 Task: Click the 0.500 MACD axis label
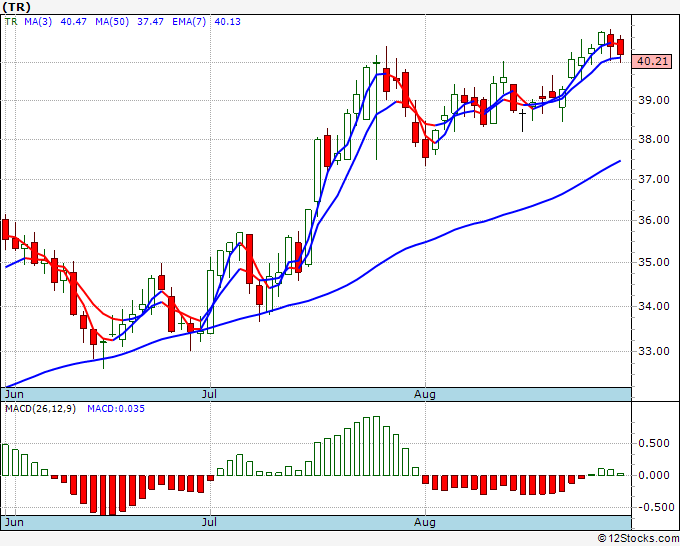(x=654, y=443)
